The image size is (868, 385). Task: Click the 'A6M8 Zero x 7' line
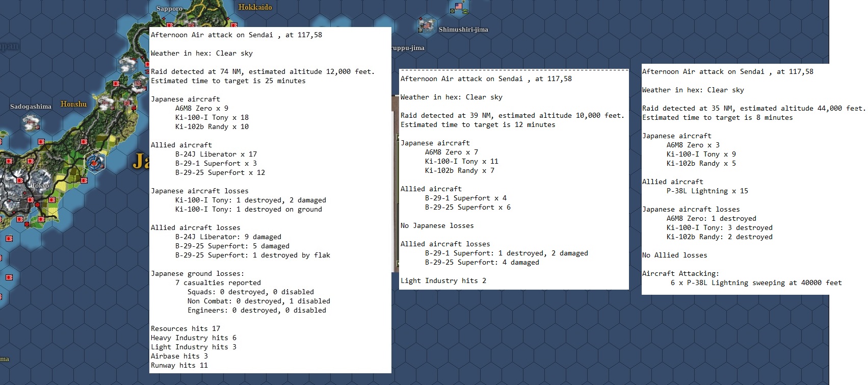pyautogui.click(x=452, y=152)
